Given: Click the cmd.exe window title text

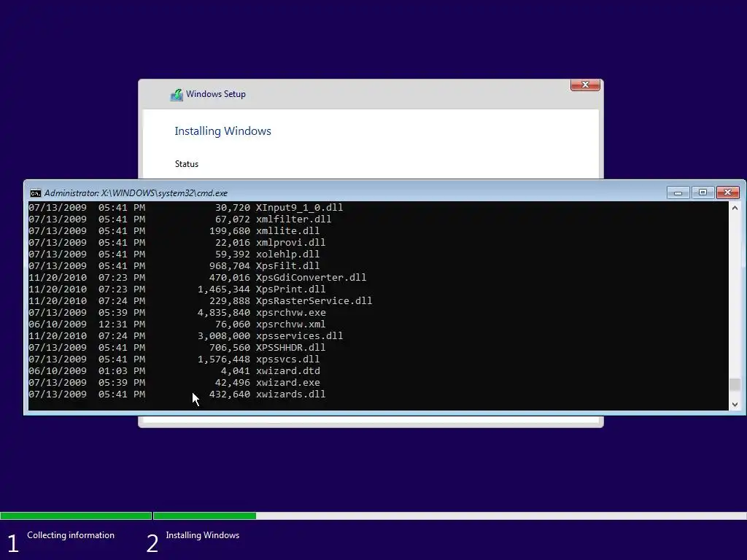Looking at the screenshot, I should (136, 192).
